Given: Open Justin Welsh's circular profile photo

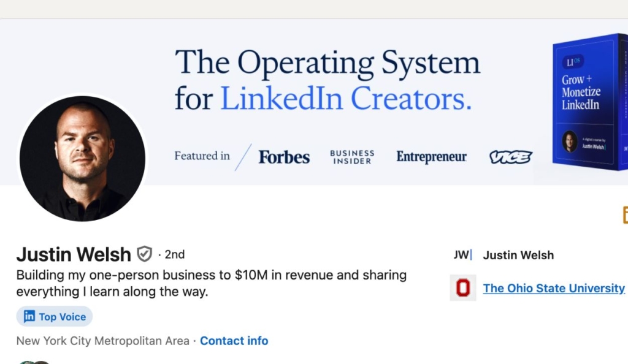Looking at the screenshot, I should point(83,158).
